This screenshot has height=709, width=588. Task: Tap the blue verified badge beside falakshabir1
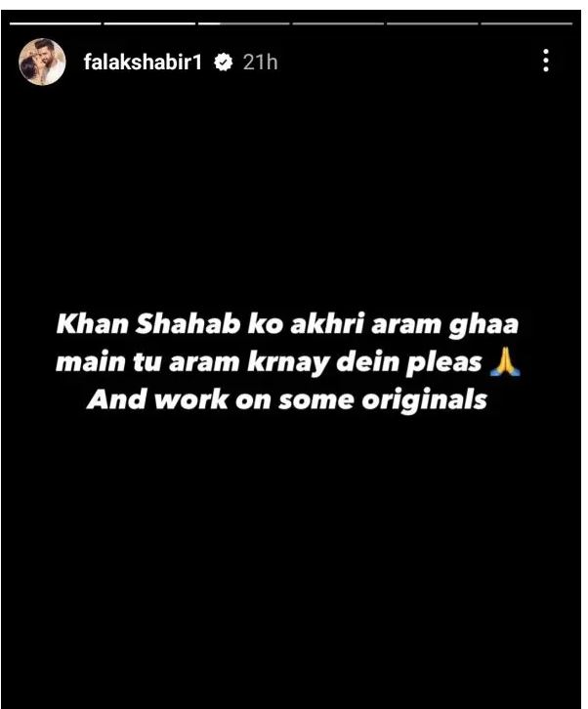[223, 62]
